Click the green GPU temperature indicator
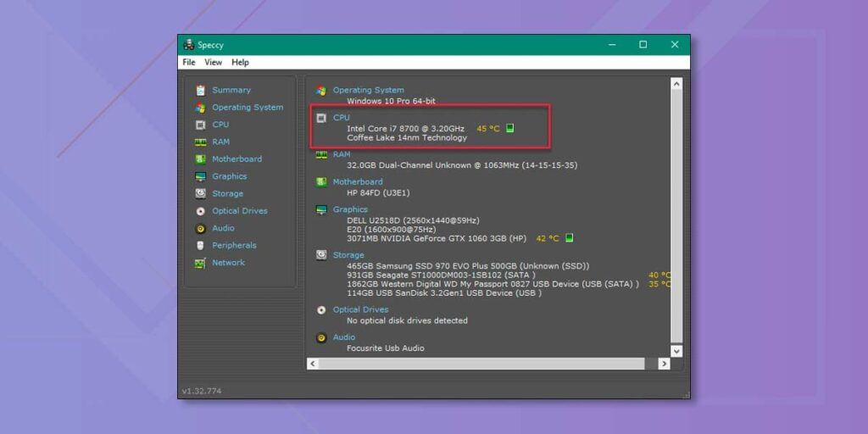Screen dimensions: 868x434 (569, 238)
